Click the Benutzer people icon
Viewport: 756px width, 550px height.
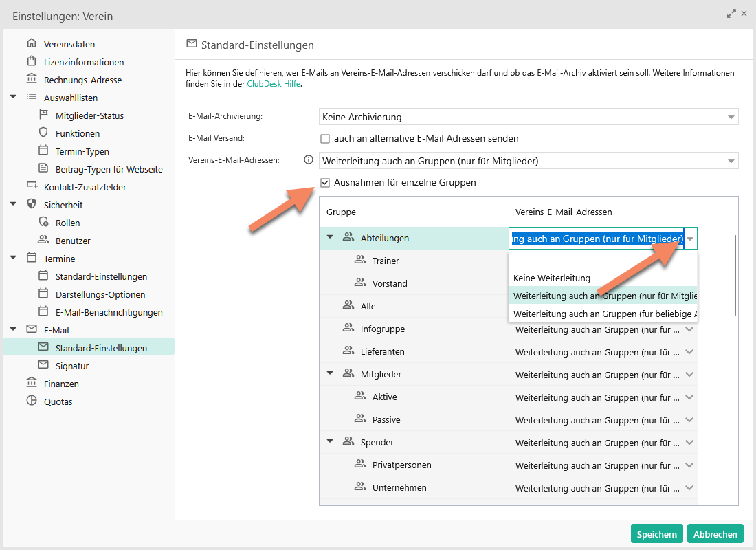click(43, 240)
